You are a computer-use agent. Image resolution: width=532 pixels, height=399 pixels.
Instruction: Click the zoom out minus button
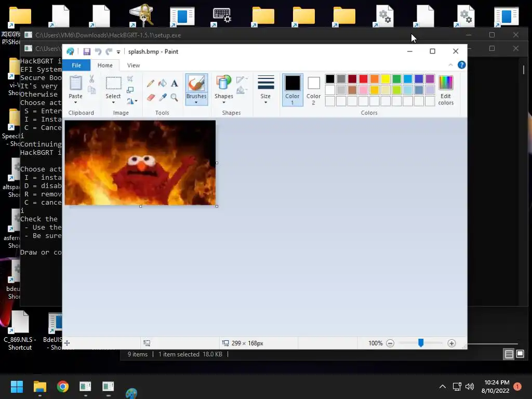pyautogui.click(x=390, y=343)
